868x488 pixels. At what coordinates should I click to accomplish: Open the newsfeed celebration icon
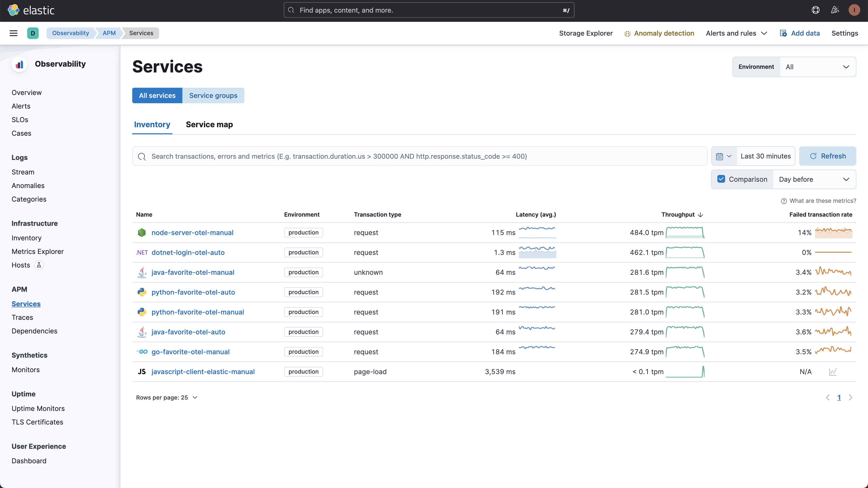pos(835,10)
